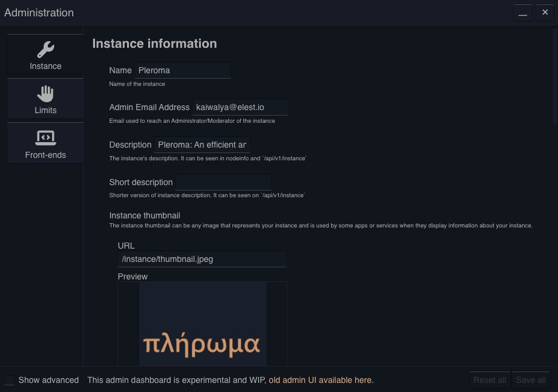
Task: Enable the Show advanced checkbox
Action: click(x=9, y=380)
